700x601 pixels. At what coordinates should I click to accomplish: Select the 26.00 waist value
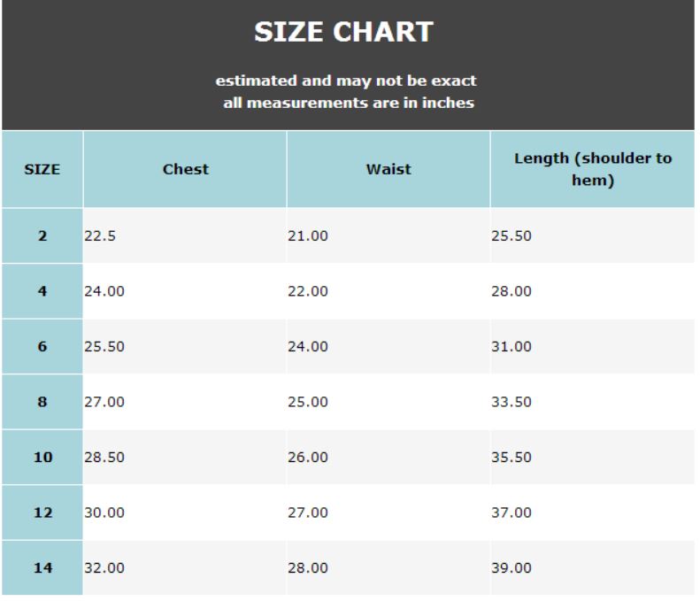click(307, 458)
